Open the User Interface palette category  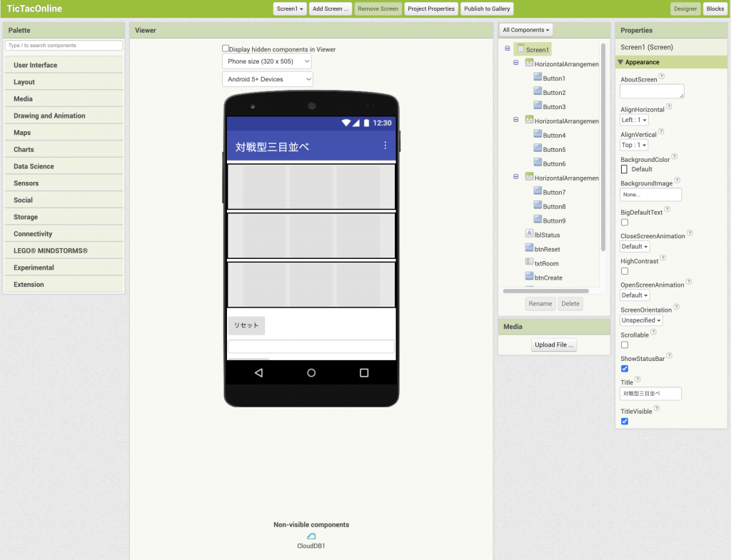click(x=64, y=65)
